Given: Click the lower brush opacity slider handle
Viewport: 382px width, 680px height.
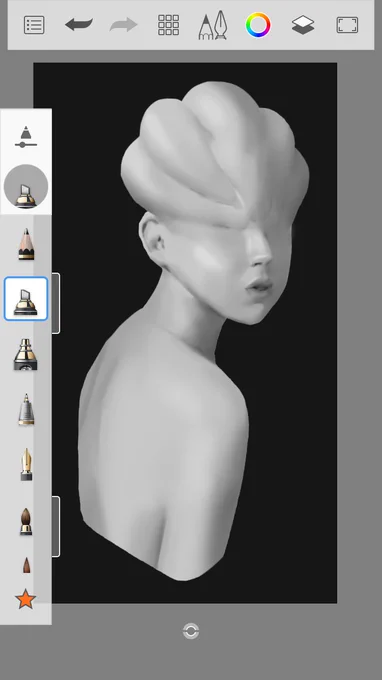Looking at the screenshot, I should 56,526.
